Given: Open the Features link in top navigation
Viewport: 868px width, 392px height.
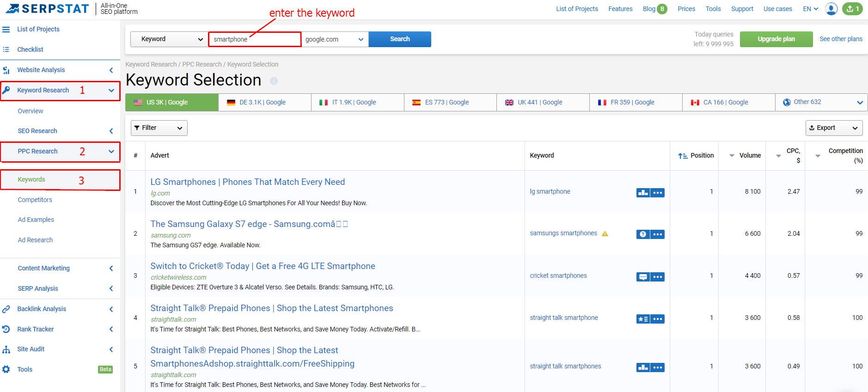Looking at the screenshot, I should click(x=620, y=9).
